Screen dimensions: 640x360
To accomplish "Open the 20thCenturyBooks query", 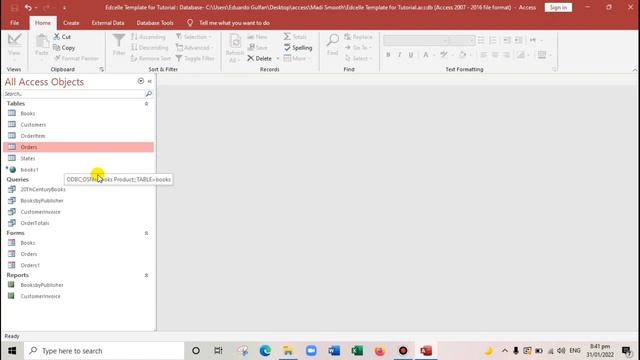I will (x=78, y=189).
